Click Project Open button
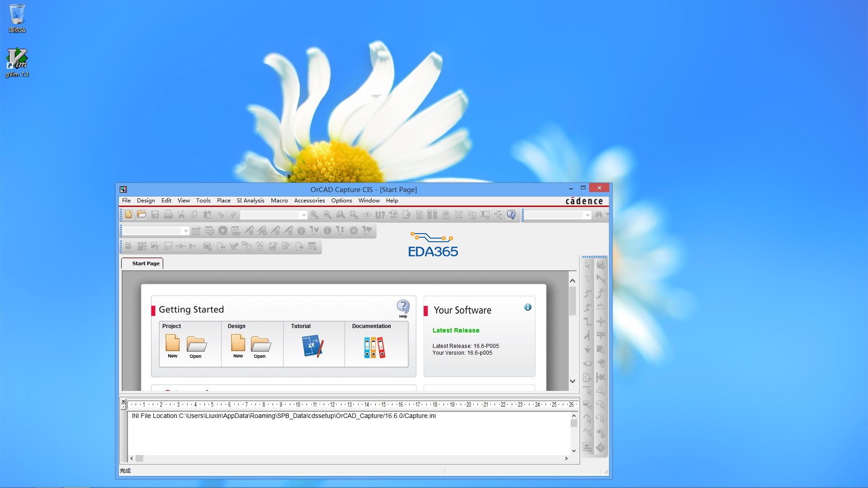Screen dimensions: 868x488 (196, 347)
